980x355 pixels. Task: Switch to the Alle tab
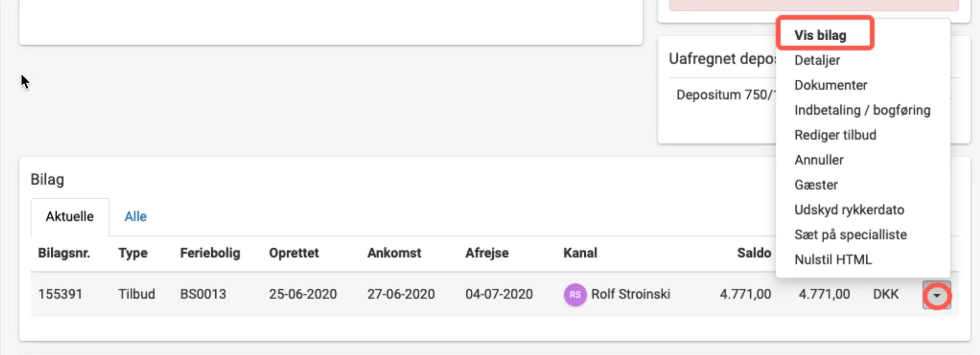point(135,217)
